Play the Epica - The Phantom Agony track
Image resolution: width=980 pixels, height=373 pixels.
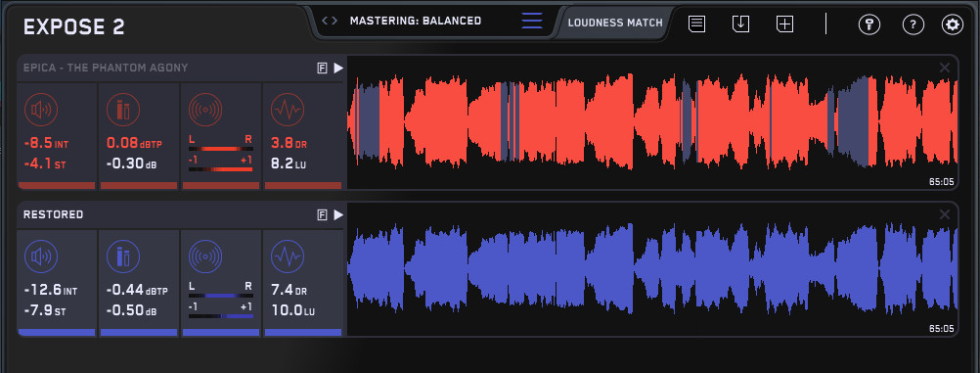(338, 69)
